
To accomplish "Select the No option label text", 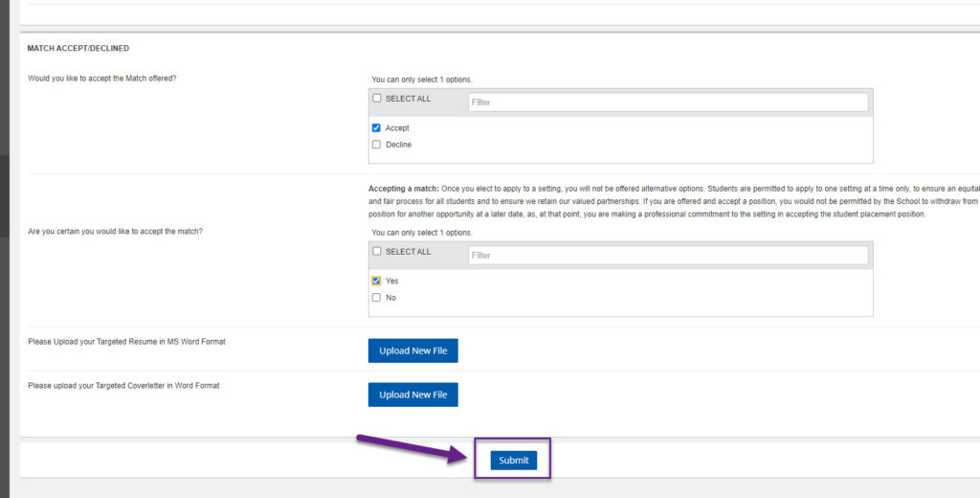I will coord(390,298).
